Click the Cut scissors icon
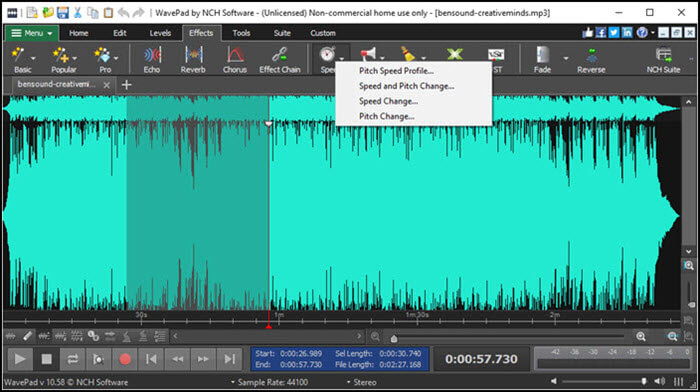Screen dimensions: 700x392 point(78,13)
